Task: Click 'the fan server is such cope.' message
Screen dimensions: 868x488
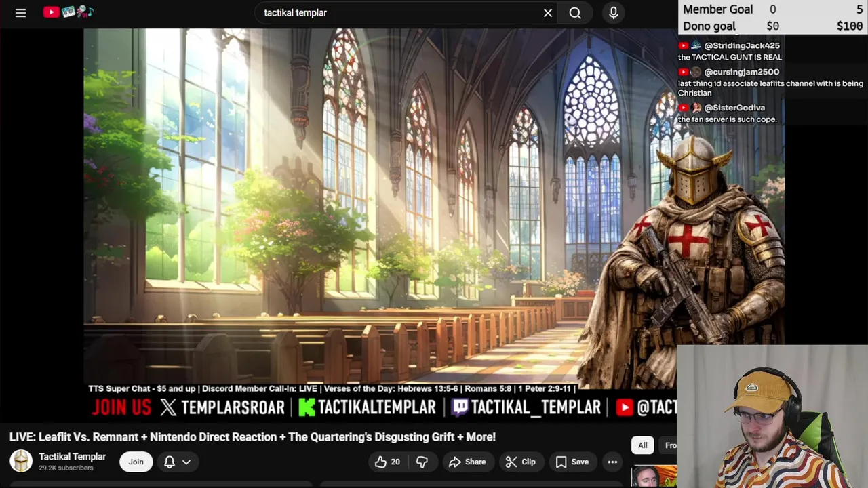Action: (727, 119)
